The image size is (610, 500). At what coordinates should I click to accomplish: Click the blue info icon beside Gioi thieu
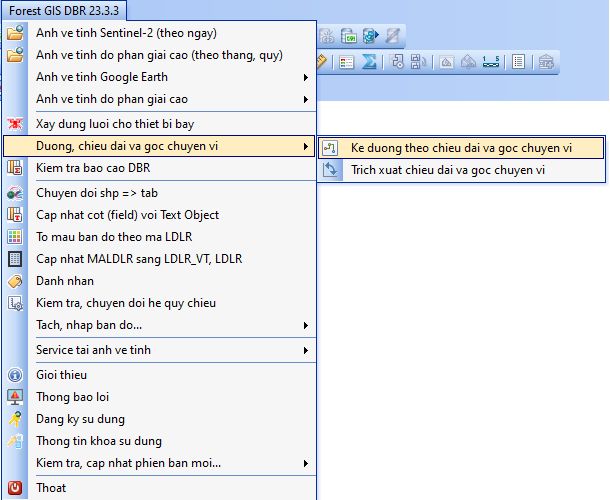[15, 375]
